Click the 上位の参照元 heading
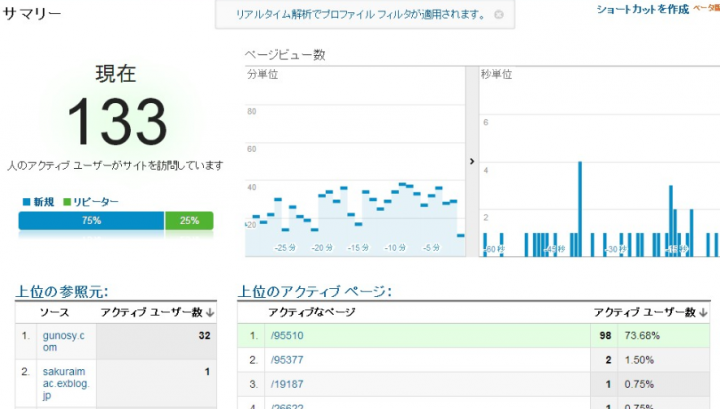Screen dimensions: 720x409 click(x=62, y=291)
